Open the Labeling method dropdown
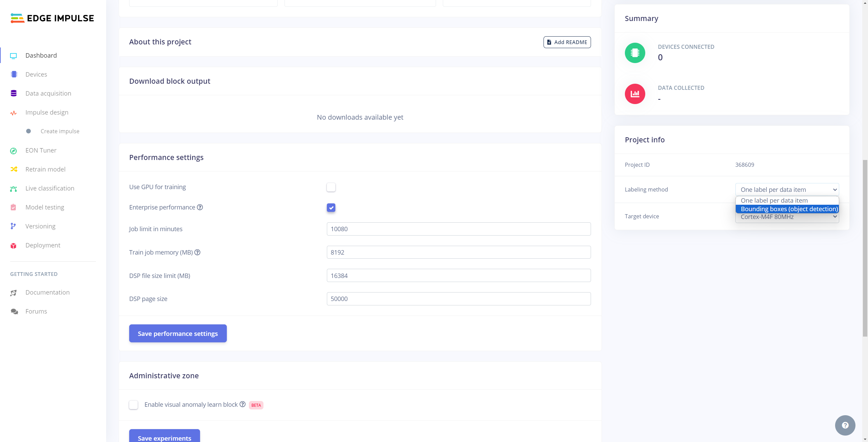This screenshot has height=442, width=868. [x=787, y=189]
